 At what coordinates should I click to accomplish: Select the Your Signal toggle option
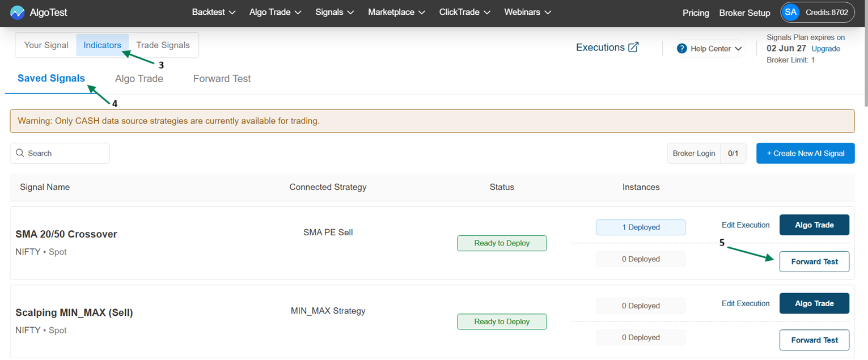click(x=46, y=45)
